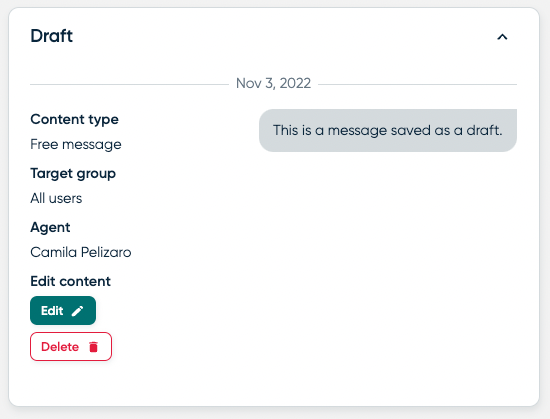Click the Edit content label
The width and height of the screenshot is (550, 419).
point(71,281)
